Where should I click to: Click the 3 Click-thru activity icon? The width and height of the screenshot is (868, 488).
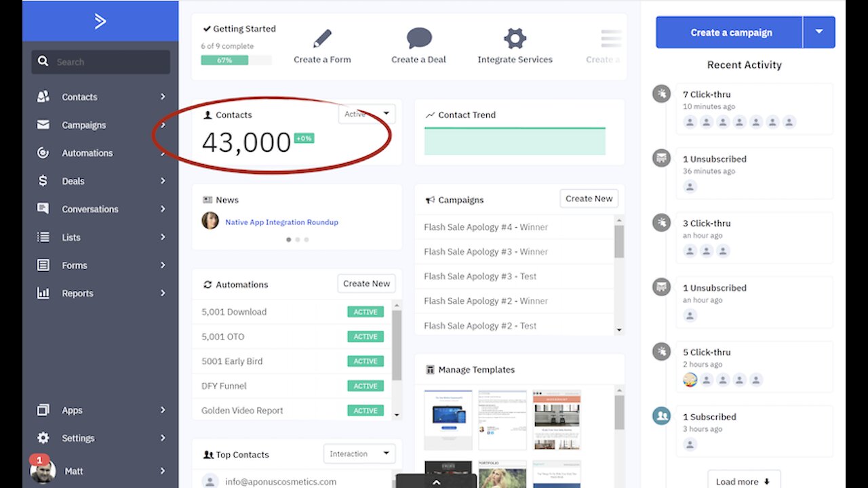click(x=661, y=222)
